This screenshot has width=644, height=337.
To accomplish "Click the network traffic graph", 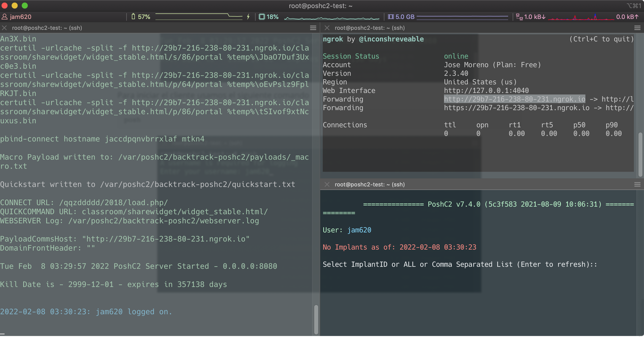I will pos(581,17).
